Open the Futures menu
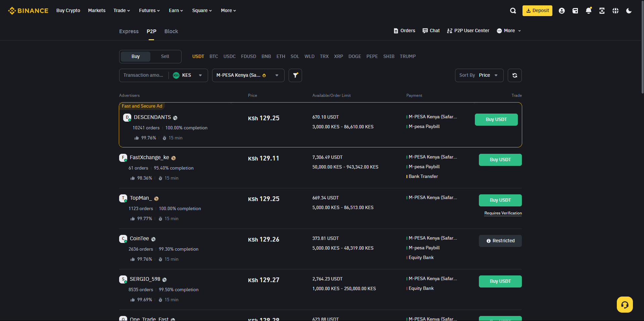 click(x=149, y=10)
